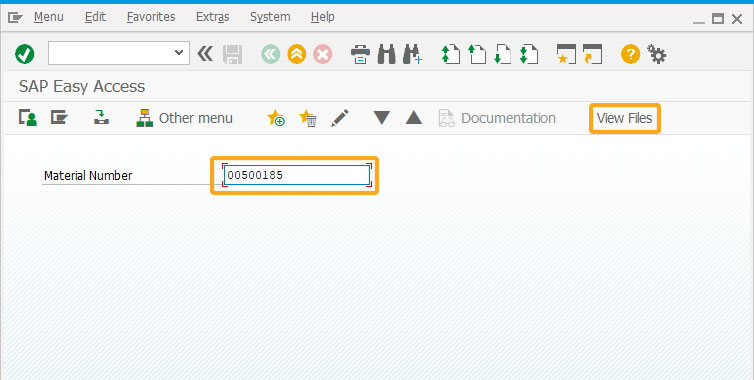Click the Other menu button
The height and width of the screenshot is (380, 754).
[185, 118]
